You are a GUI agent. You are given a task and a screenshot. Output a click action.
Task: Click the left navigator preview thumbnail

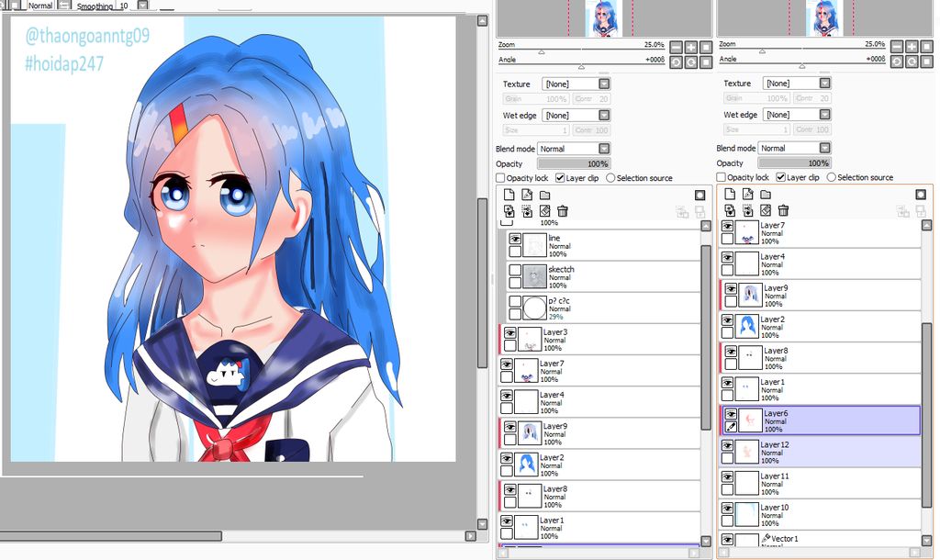coord(604,18)
